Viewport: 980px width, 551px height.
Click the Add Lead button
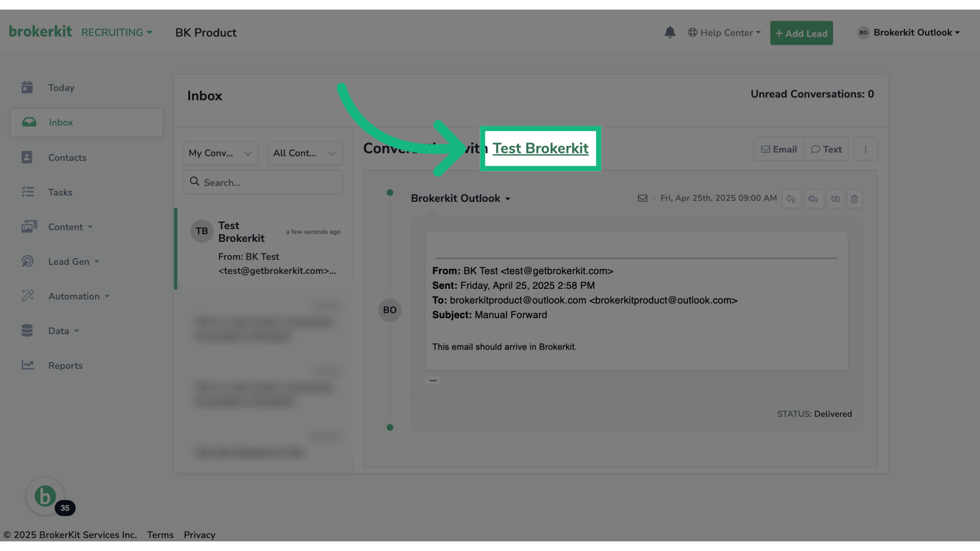[x=801, y=33]
